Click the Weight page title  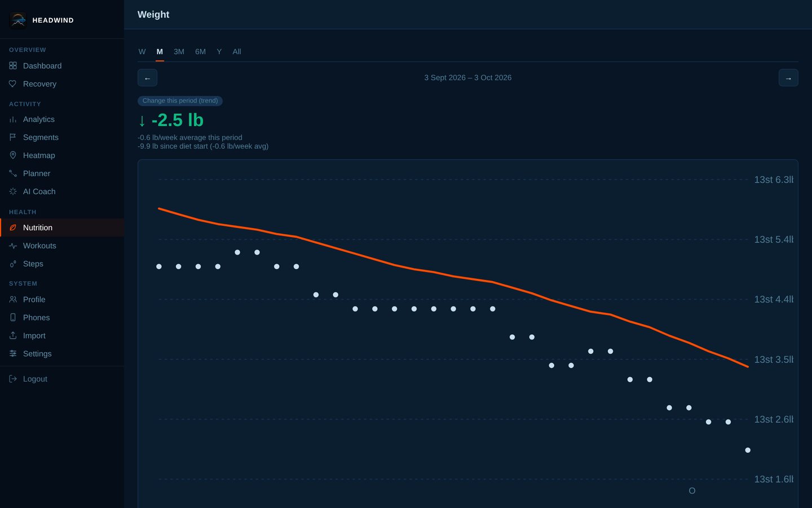tap(153, 15)
